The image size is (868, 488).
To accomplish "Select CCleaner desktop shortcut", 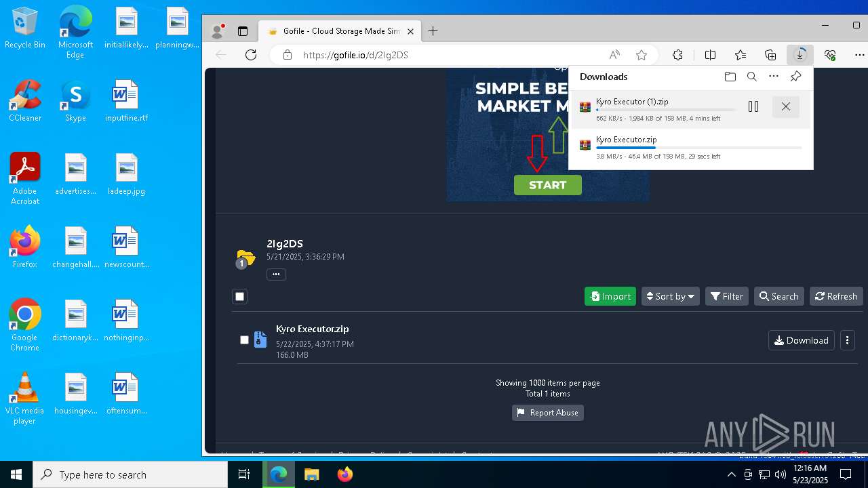I will [x=24, y=102].
